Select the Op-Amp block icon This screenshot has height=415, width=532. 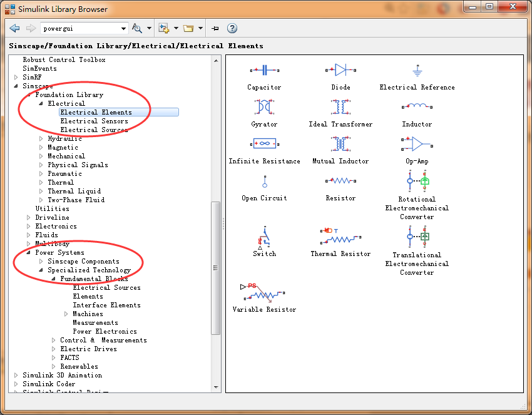[x=417, y=144]
